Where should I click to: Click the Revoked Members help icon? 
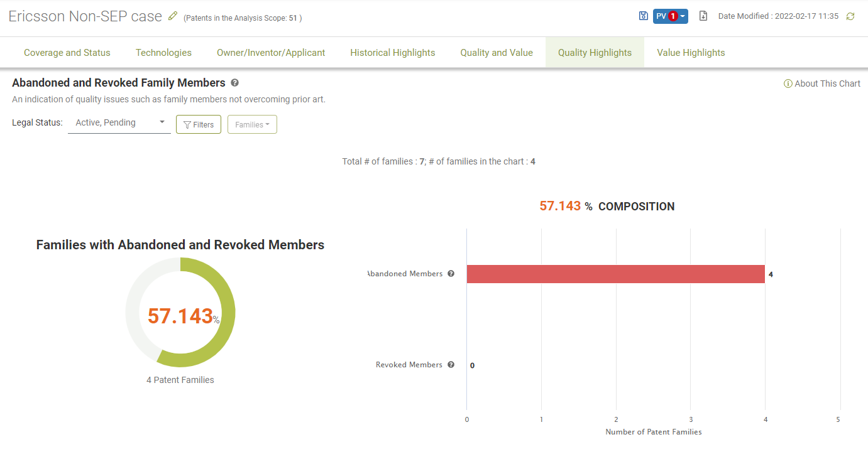(451, 365)
